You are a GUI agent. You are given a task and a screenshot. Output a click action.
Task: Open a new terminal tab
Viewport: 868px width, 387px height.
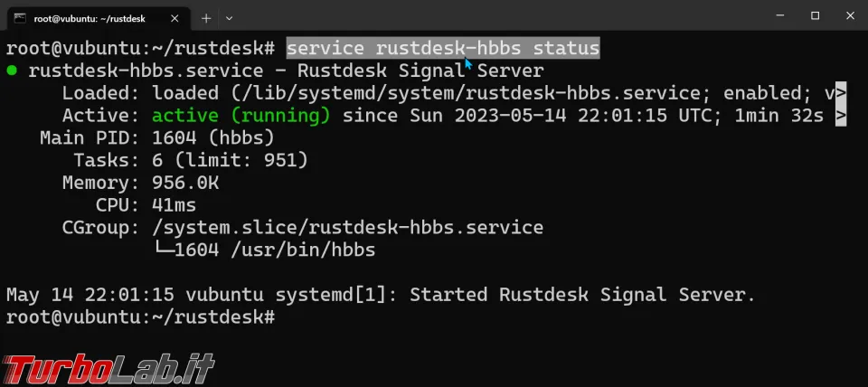point(206,18)
